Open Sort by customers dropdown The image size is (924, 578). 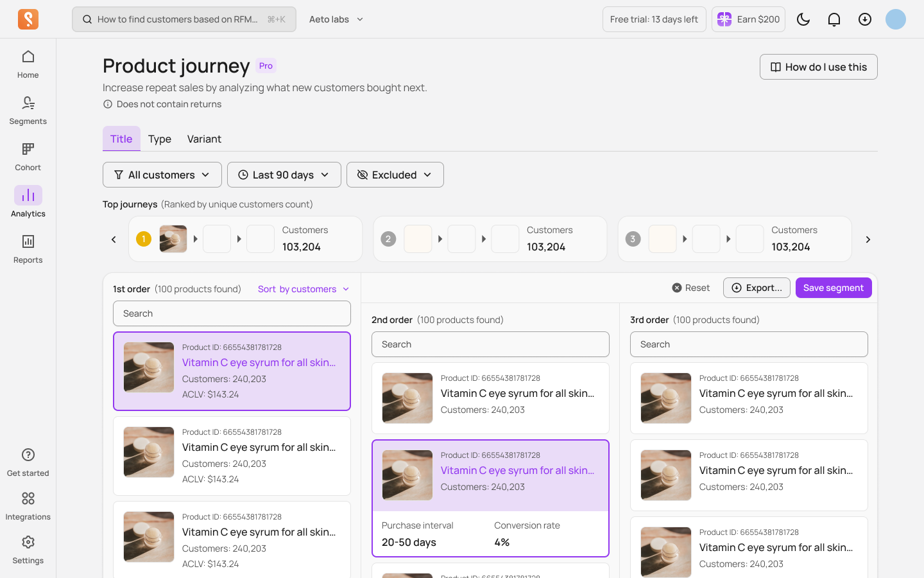click(304, 289)
